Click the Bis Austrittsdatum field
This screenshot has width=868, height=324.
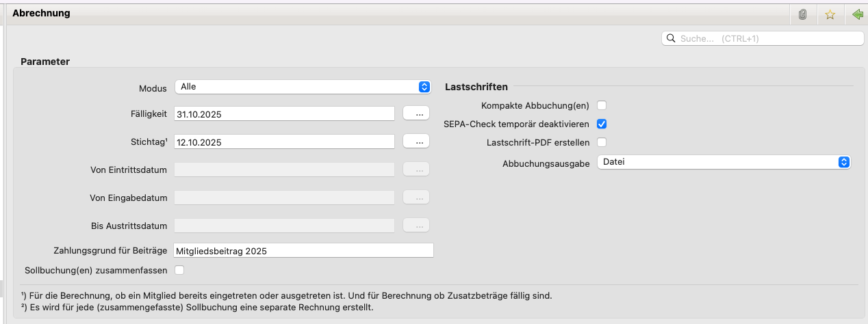coord(284,226)
